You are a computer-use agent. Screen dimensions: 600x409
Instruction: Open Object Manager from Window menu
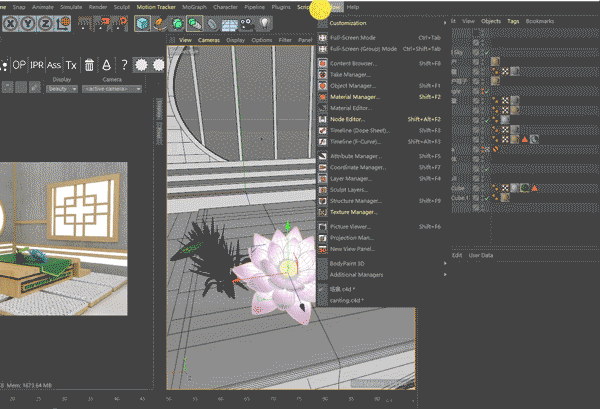380,86
